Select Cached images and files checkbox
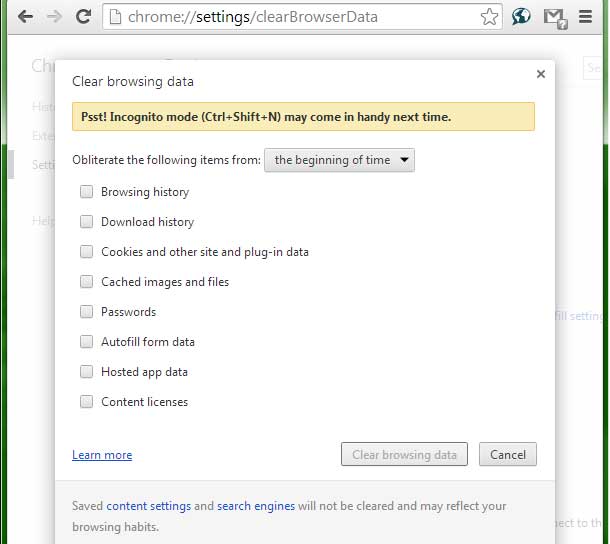The width and height of the screenshot is (610, 544). pyautogui.click(x=86, y=281)
